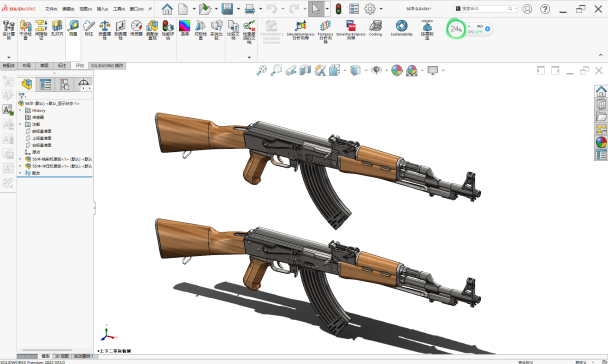Viewport: 608px width, 364px height.
Task: Open the Section Properties tool
Action: click(x=121, y=30)
